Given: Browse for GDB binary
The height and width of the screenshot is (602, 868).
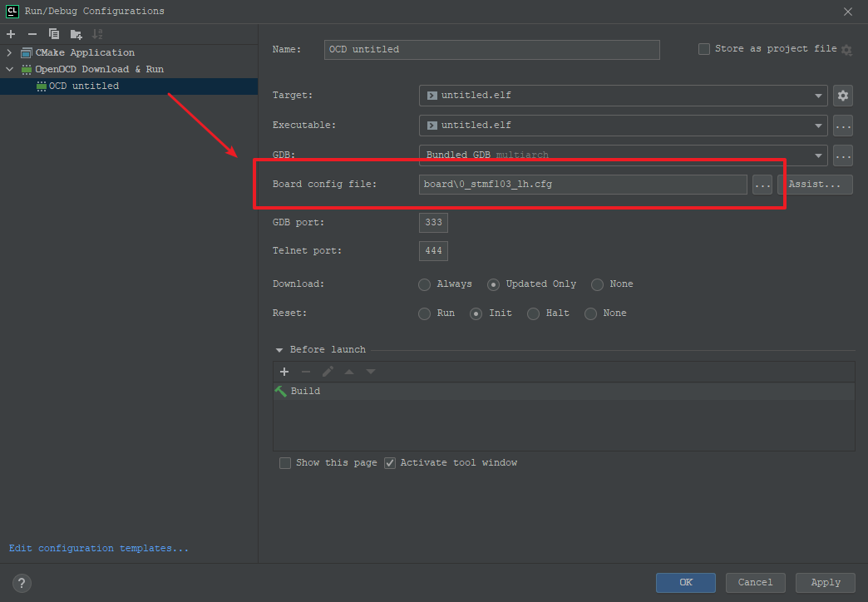Looking at the screenshot, I should click(x=842, y=155).
